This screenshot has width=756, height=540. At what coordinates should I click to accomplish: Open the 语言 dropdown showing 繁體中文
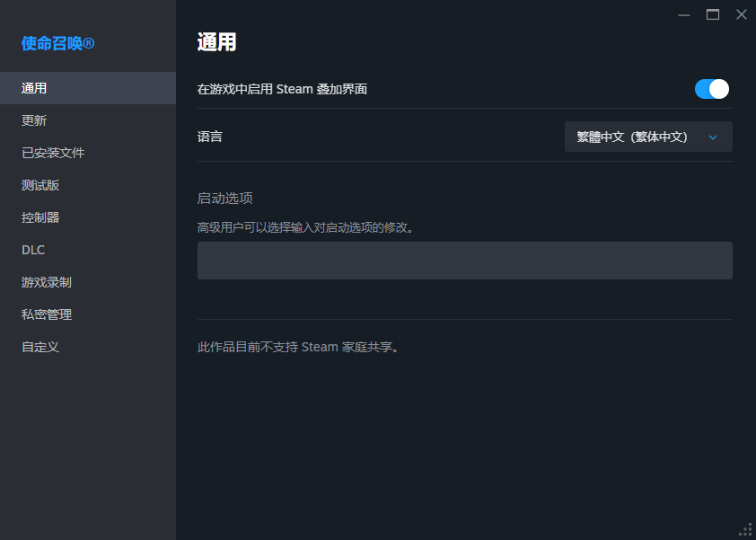pyautogui.click(x=647, y=137)
